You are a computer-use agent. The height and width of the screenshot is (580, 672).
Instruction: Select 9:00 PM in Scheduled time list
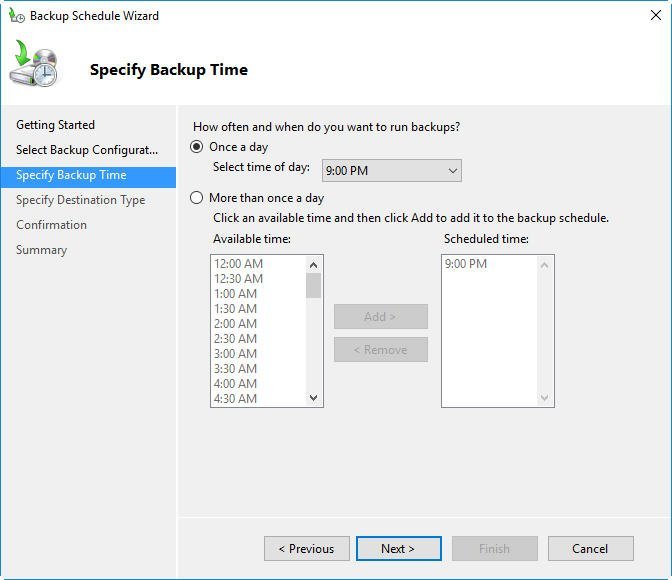[466, 264]
